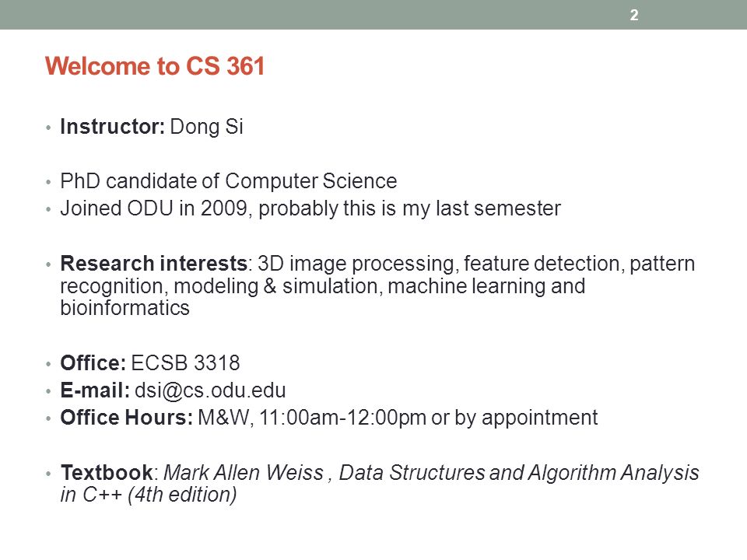Click the instructor name Dong Si
The width and height of the screenshot is (747, 560).
pyautogui.click(x=206, y=127)
